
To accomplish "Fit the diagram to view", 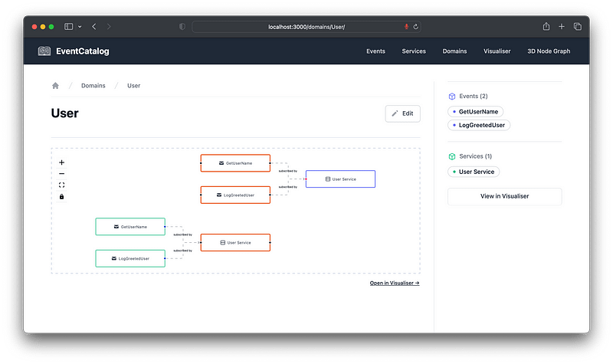I will coord(61,185).
